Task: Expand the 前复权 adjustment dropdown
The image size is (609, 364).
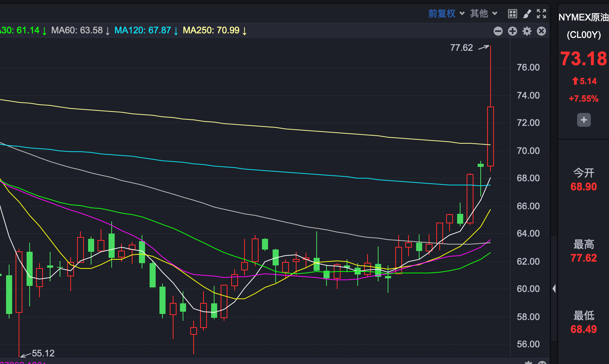Action: pos(446,14)
